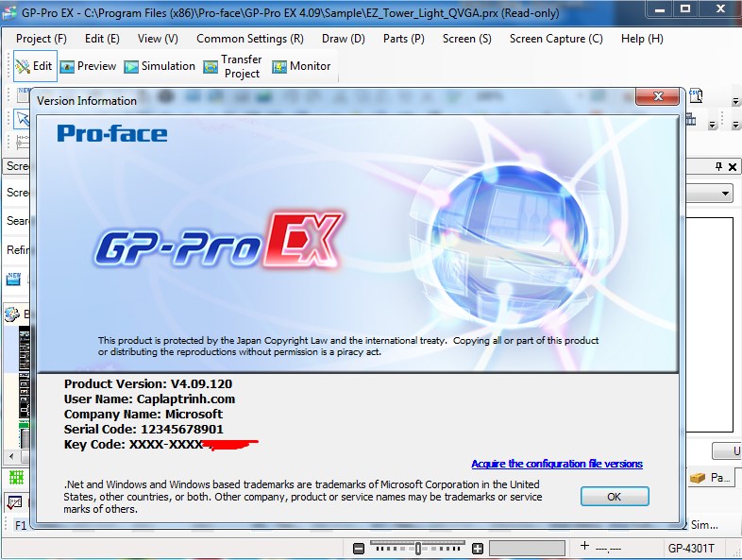Click the Monitor icon
This screenshot has height=560, width=742.
pos(279,67)
